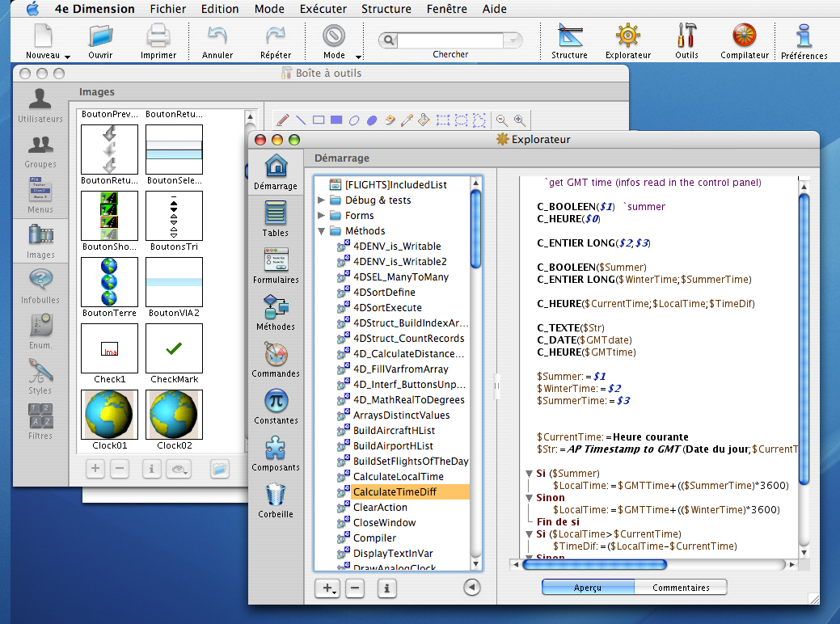Choose the rectangular marquee selection tool
840x624 pixels.
click(442, 120)
